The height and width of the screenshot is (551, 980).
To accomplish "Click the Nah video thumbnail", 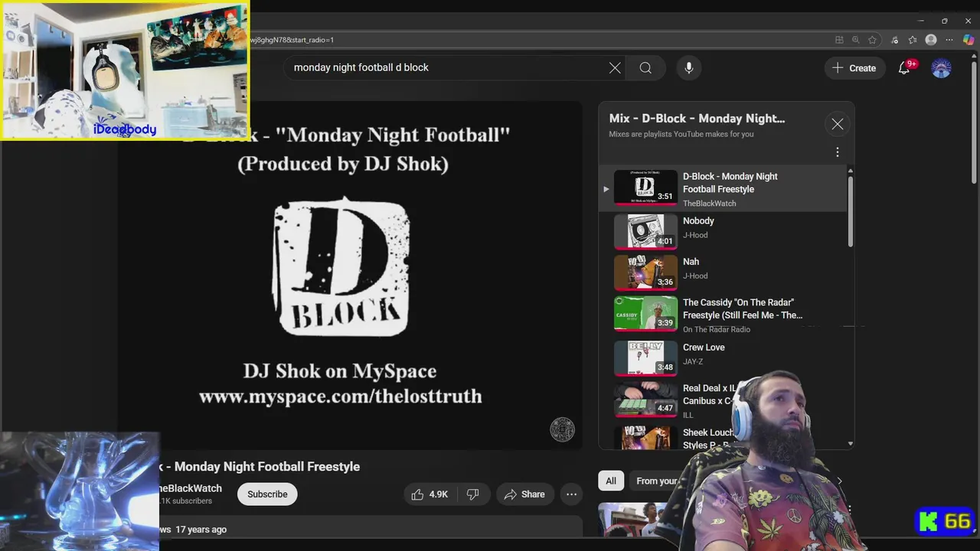I will (645, 272).
